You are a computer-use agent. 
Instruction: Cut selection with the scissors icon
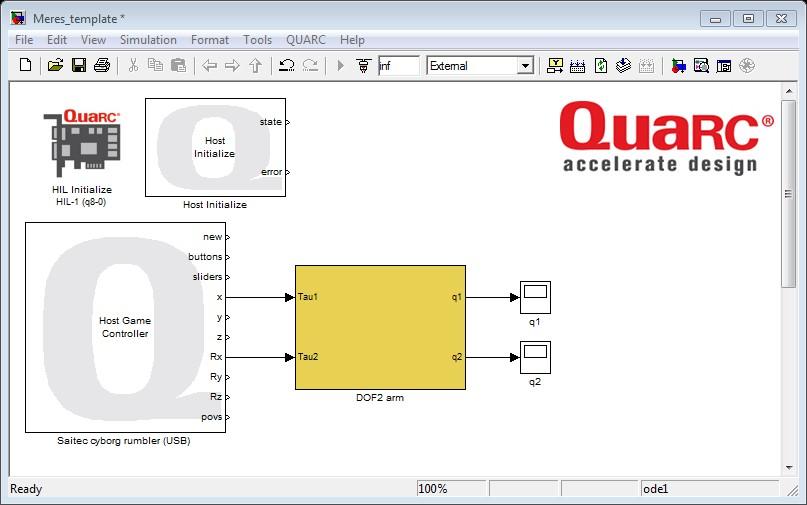(133, 65)
